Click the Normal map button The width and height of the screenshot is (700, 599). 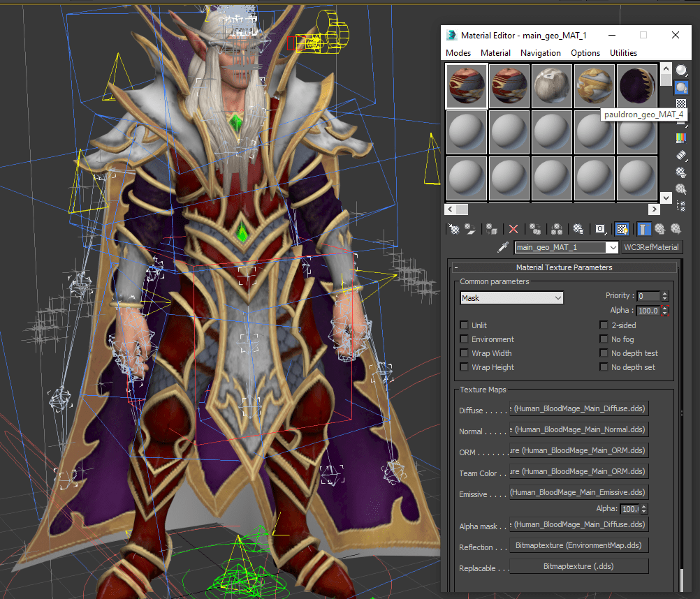(x=579, y=429)
